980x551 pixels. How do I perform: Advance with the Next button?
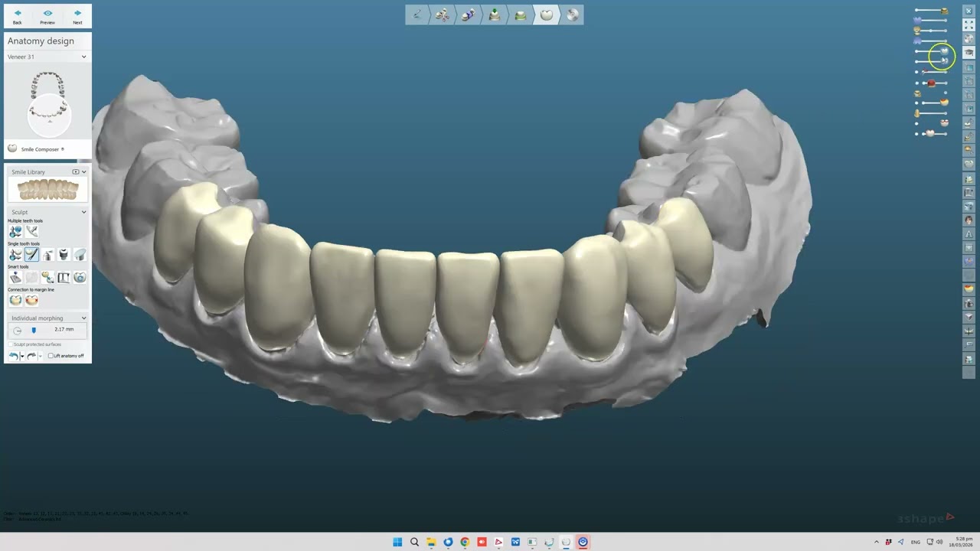coord(77,16)
